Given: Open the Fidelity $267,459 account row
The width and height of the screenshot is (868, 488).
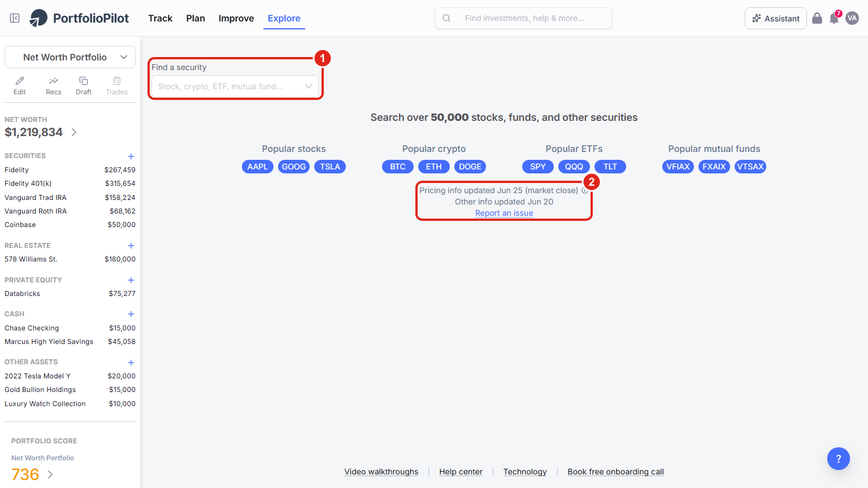Looking at the screenshot, I should [x=70, y=170].
